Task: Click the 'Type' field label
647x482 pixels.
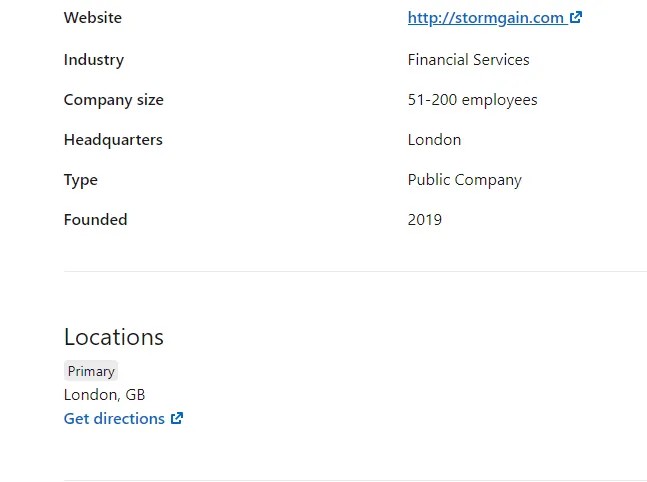Action: (81, 180)
